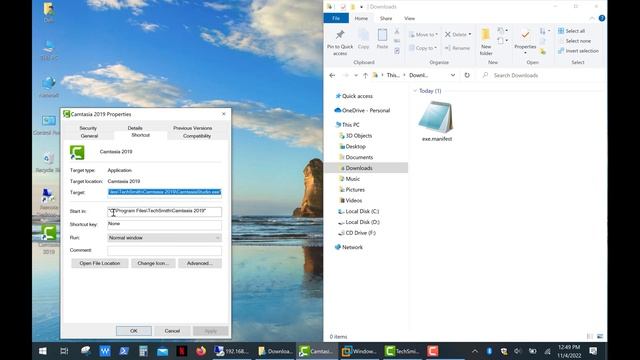Click Select all in Explorer ribbon

click(571, 31)
